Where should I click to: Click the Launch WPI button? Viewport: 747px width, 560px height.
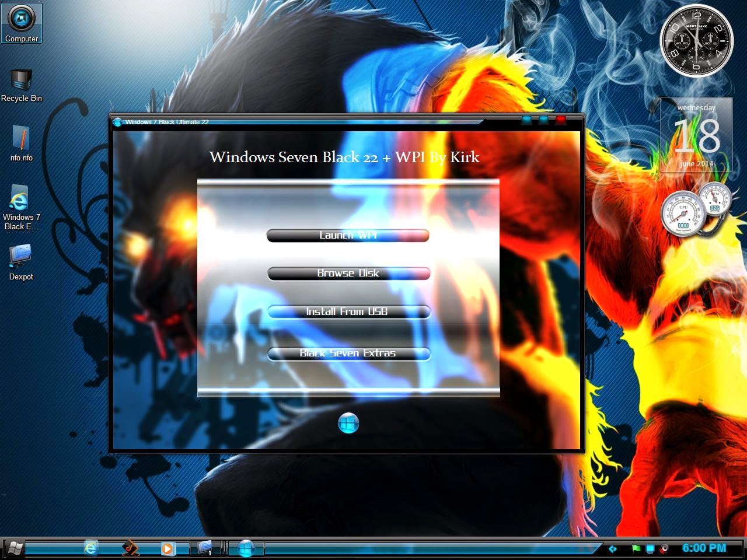pyautogui.click(x=348, y=235)
